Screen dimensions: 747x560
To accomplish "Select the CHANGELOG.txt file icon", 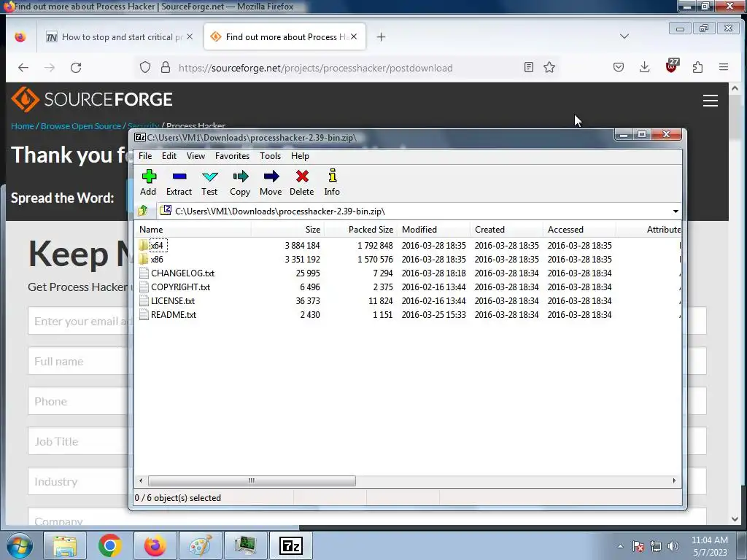I will 144,273.
